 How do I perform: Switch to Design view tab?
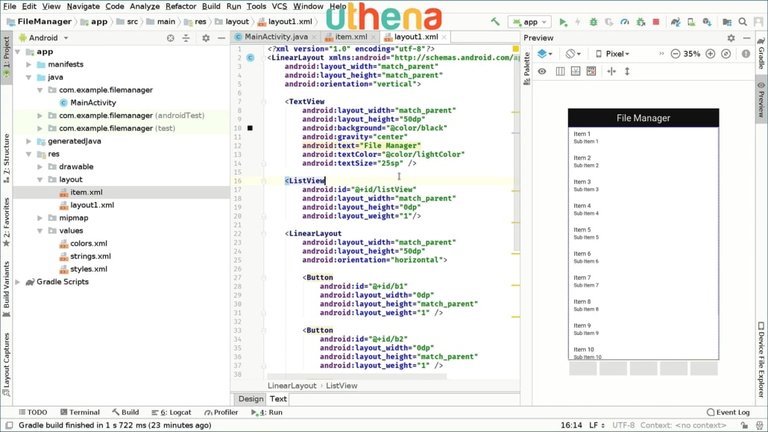point(250,398)
